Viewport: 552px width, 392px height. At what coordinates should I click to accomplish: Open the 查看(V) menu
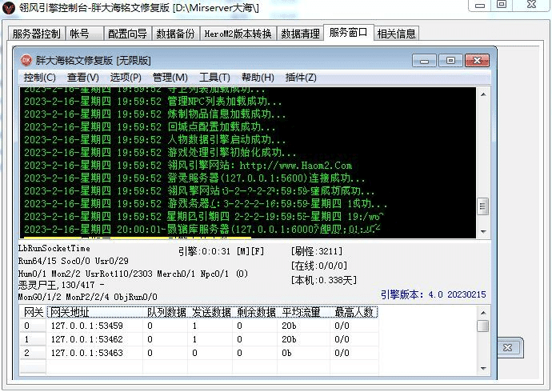click(82, 78)
